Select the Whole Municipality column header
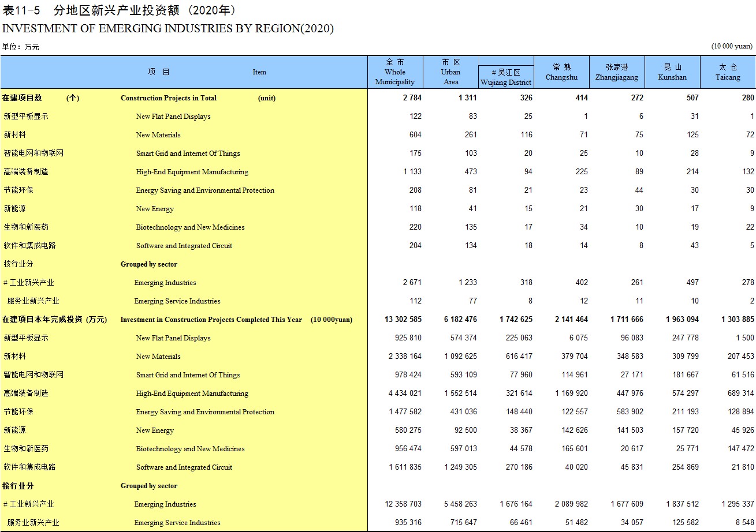This screenshot has width=756, height=532. (395, 72)
